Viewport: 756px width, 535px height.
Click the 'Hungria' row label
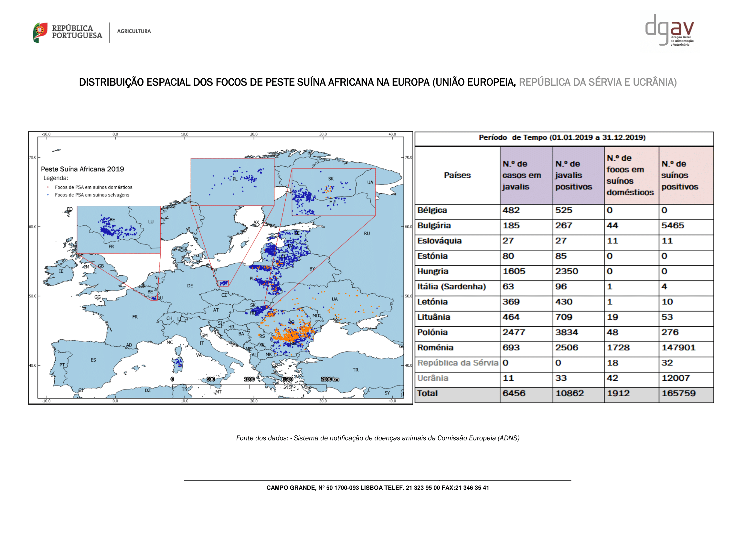pyautogui.click(x=433, y=271)
